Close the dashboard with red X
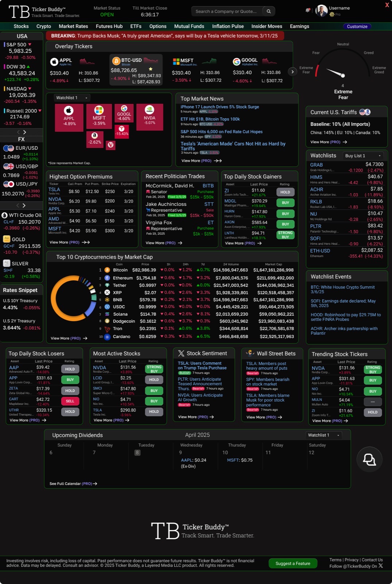 pyautogui.click(x=387, y=5)
